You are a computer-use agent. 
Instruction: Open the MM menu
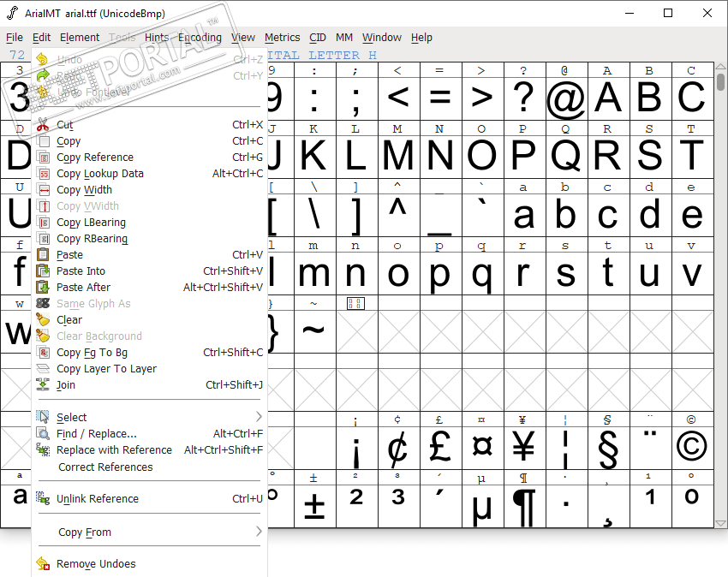[x=344, y=37]
